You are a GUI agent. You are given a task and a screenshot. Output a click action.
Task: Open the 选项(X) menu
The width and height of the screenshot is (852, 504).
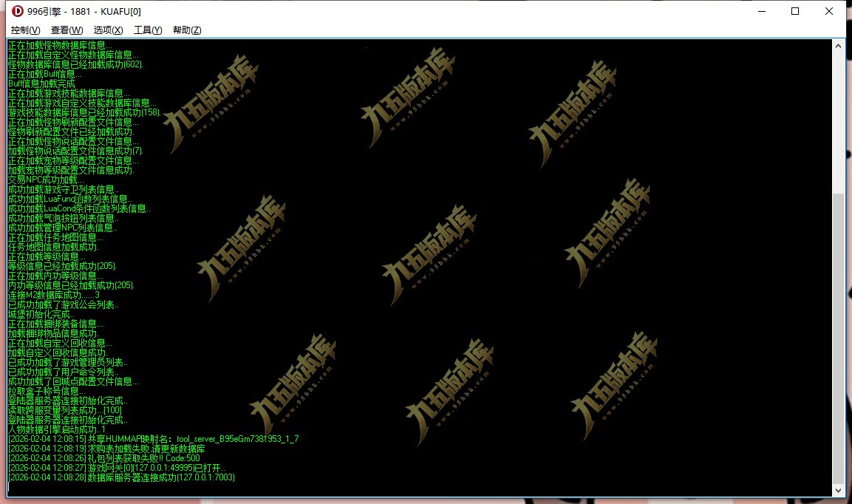click(x=108, y=30)
